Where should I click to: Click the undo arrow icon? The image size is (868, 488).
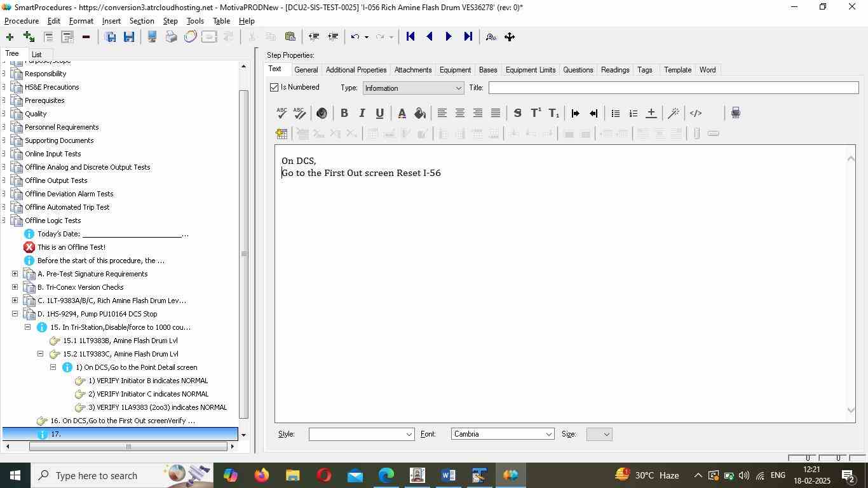click(355, 37)
